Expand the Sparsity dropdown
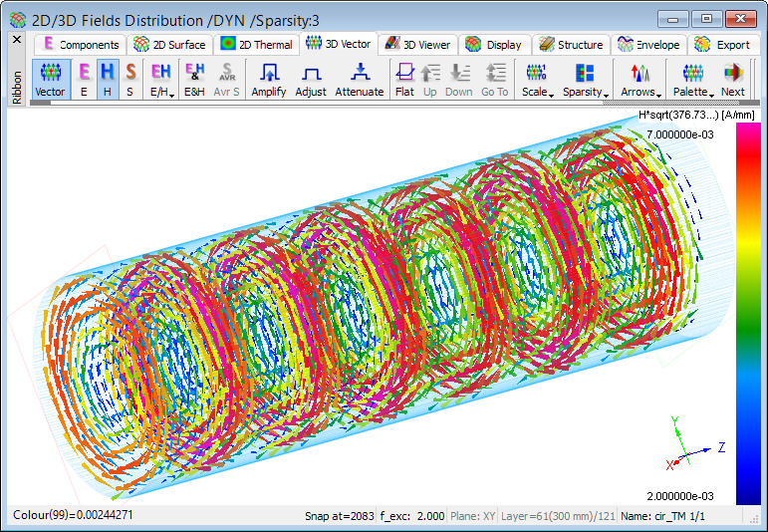 tap(585, 79)
